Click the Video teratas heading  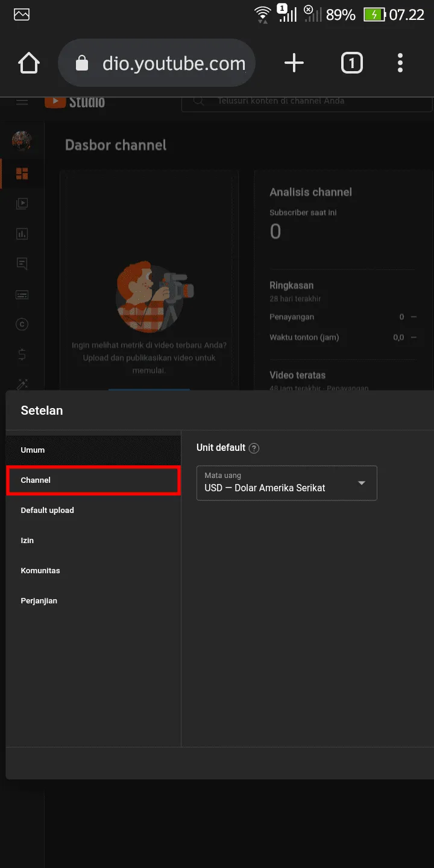click(x=298, y=375)
